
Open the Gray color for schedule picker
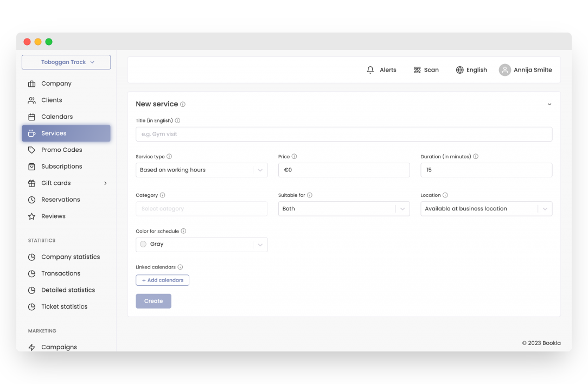(201, 245)
